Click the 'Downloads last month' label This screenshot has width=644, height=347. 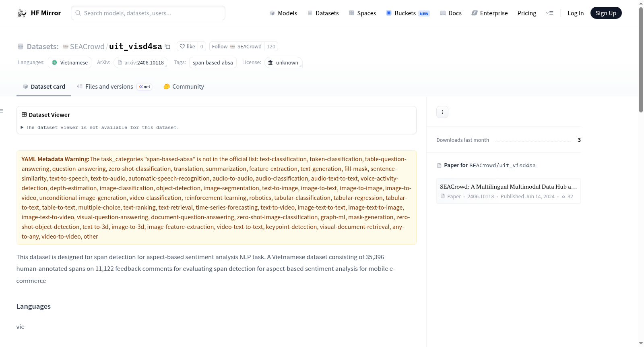coord(463,140)
